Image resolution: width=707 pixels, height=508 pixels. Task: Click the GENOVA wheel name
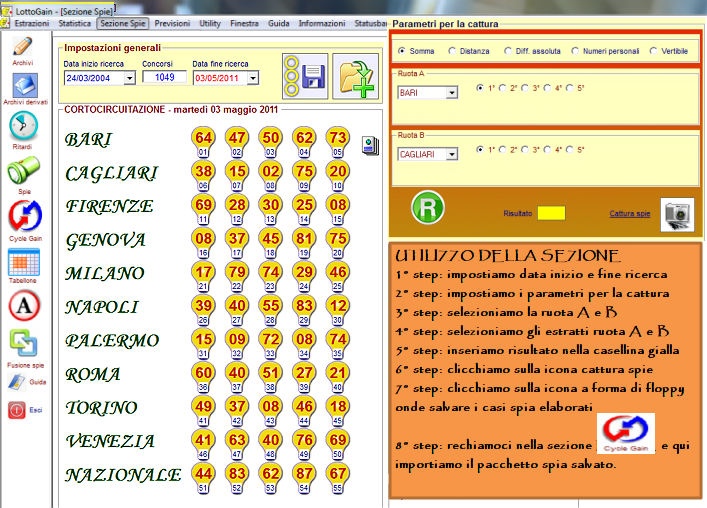point(106,240)
